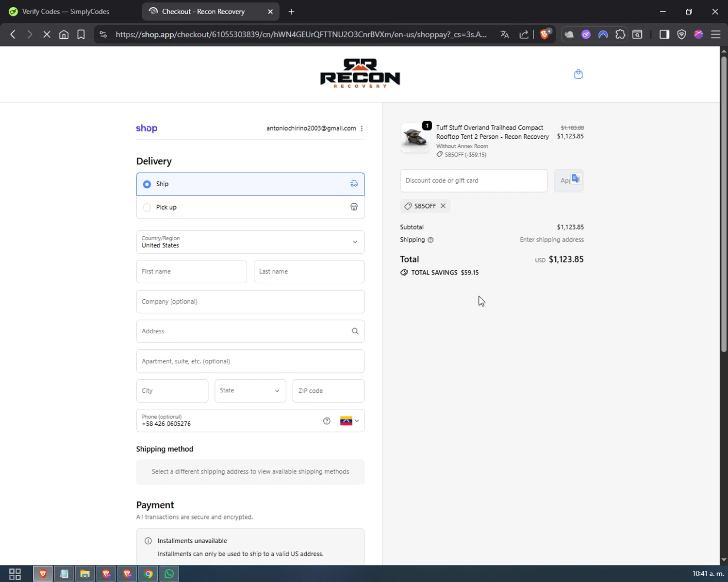
Task: Toggle the browser sidebar panel
Action: [x=664, y=34]
